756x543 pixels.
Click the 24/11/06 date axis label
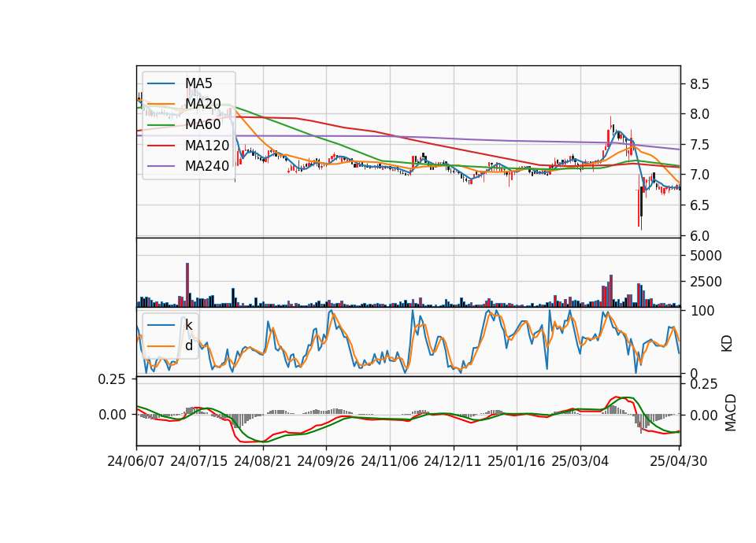390,461
